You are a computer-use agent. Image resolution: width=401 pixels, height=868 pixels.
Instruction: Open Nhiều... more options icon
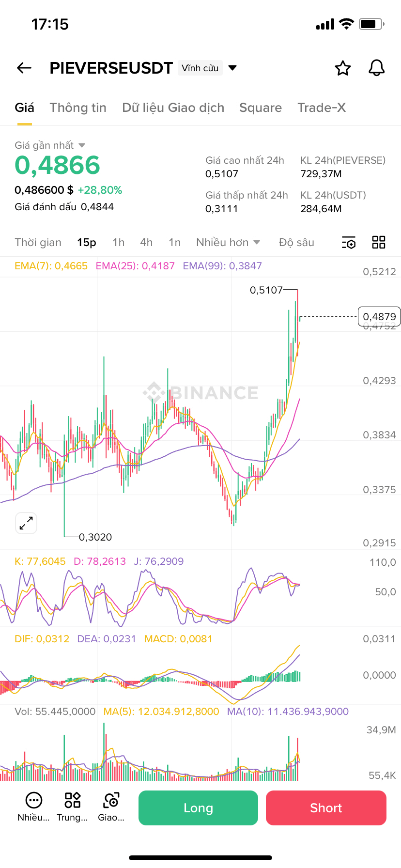pyautogui.click(x=33, y=807)
